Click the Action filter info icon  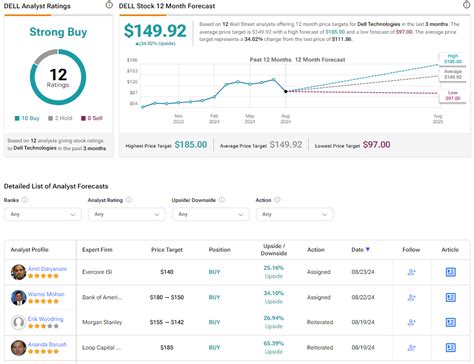point(277,200)
